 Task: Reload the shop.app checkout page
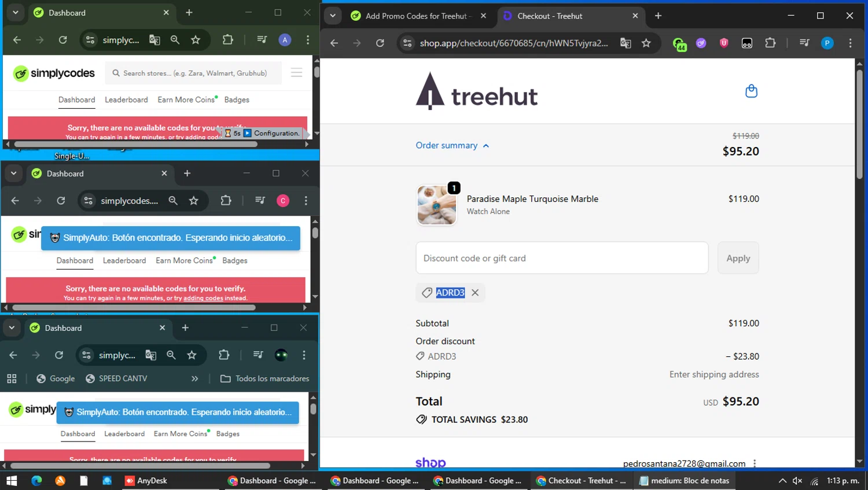[x=380, y=43]
